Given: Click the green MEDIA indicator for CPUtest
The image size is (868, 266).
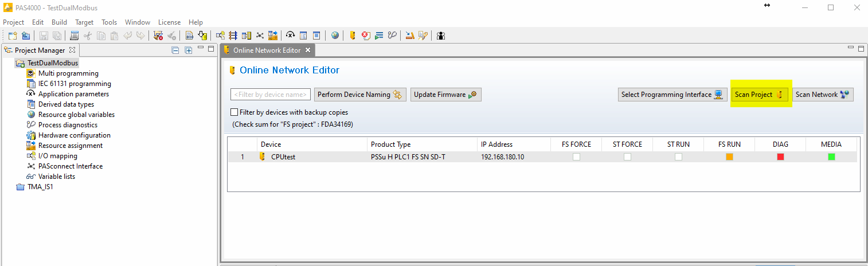Looking at the screenshot, I should click(831, 157).
